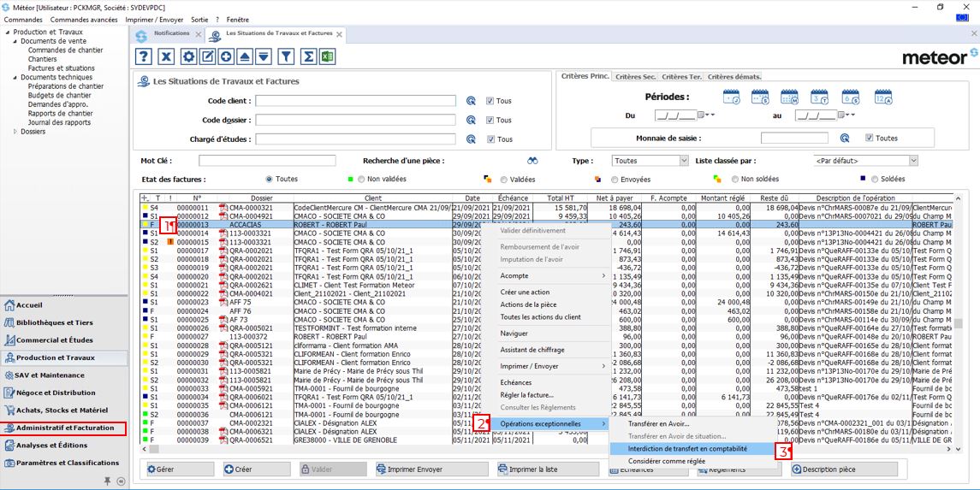The image size is (980, 490).
Task: Open the Liste classée par dropdown
Action: (x=913, y=161)
